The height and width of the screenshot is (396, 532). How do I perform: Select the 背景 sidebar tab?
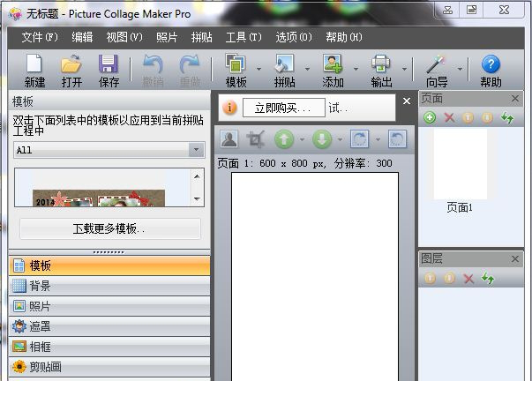(x=109, y=286)
